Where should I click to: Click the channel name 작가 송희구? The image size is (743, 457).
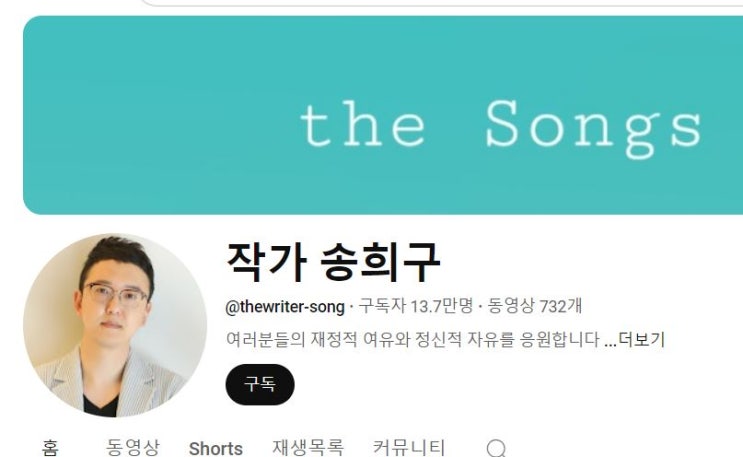click(334, 261)
